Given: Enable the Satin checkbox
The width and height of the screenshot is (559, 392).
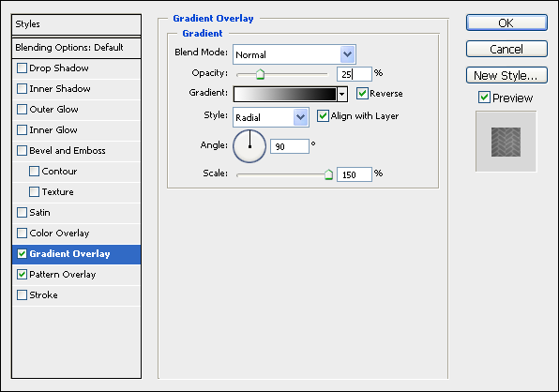Looking at the screenshot, I should point(22,213).
